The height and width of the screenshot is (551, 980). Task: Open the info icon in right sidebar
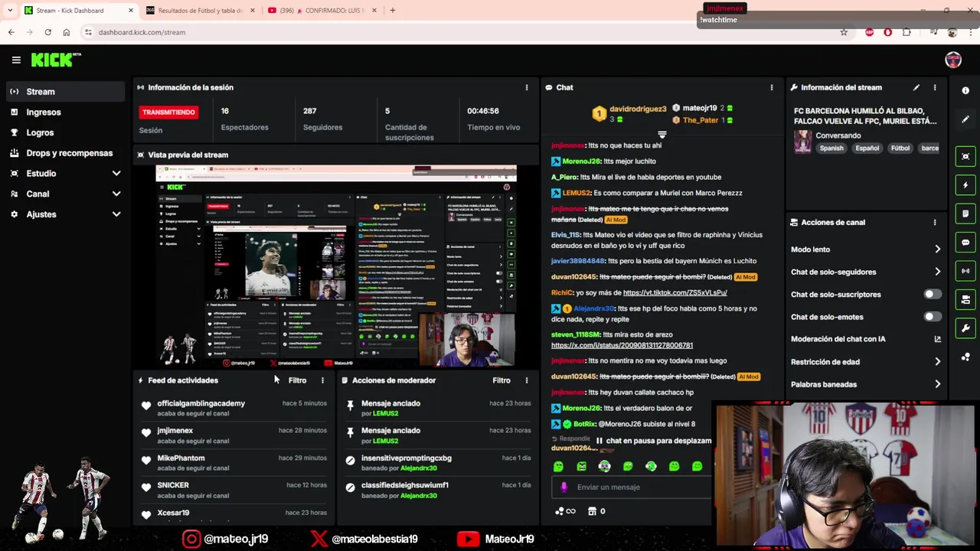965,90
